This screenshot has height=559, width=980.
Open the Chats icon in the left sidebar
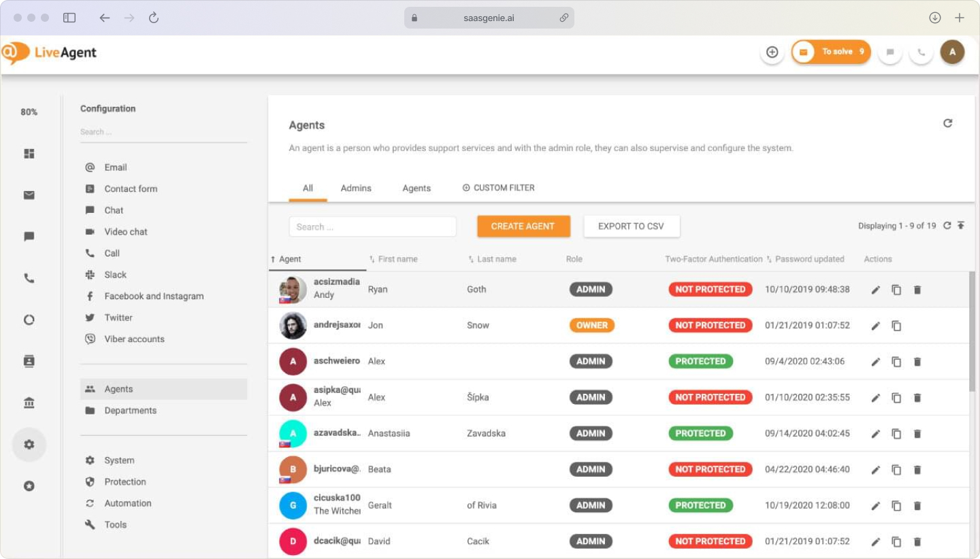pyautogui.click(x=29, y=236)
